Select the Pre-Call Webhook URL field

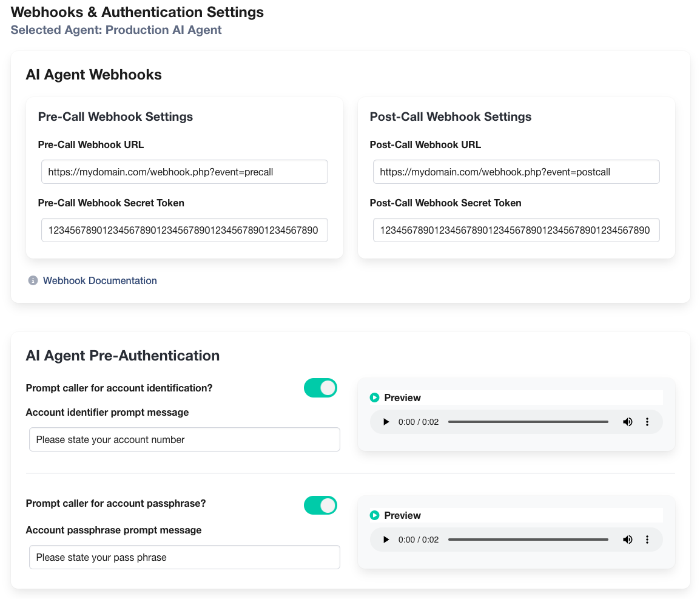point(184,172)
